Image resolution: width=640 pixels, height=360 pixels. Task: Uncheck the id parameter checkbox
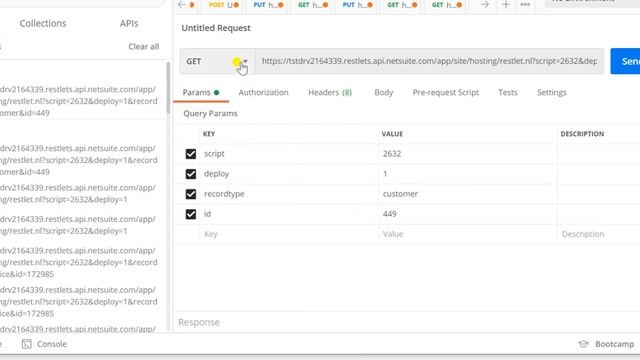point(191,214)
